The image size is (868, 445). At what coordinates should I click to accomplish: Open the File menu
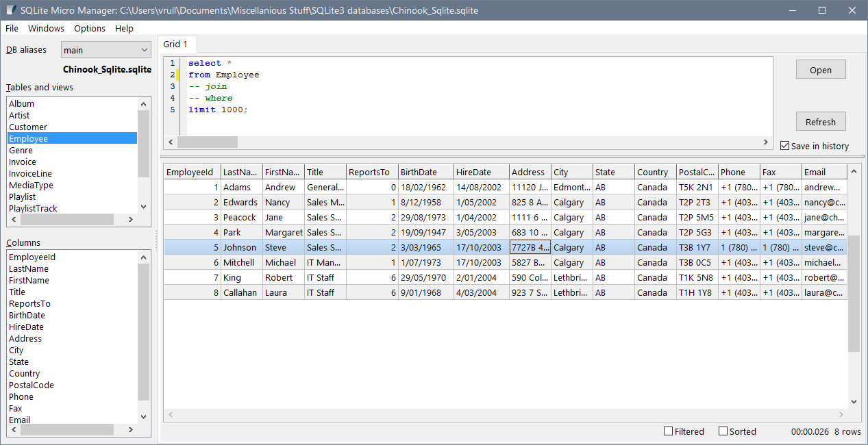[12, 29]
